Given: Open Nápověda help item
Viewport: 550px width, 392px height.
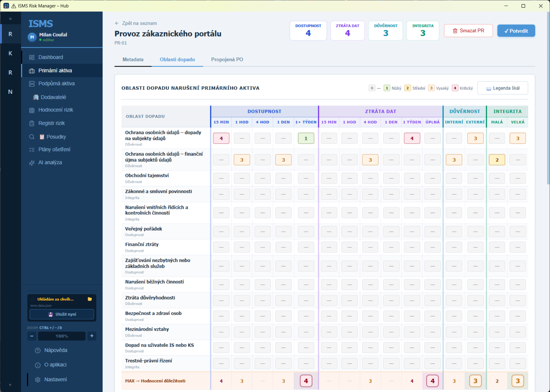Looking at the screenshot, I should point(62,350).
